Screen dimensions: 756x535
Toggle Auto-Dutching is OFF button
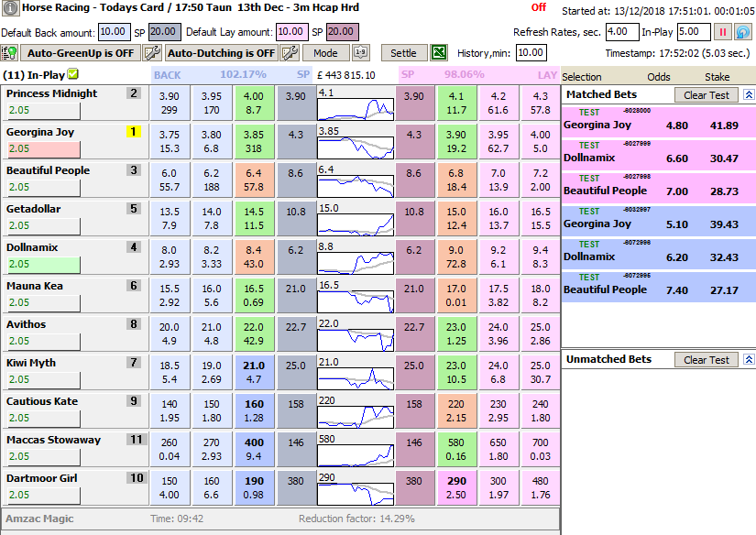point(223,53)
